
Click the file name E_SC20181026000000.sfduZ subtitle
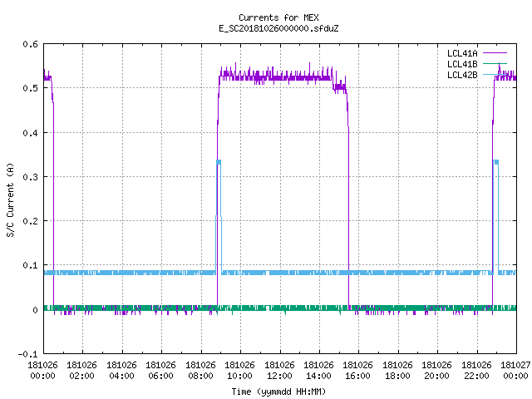pyautogui.click(x=278, y=28)
